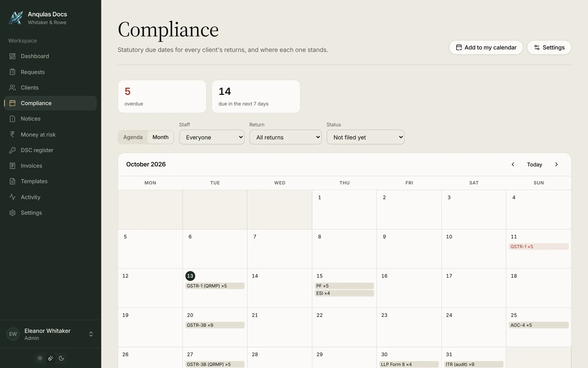This screenshot has height=368, width=588.
Task: Open the LLP Form 8 ×4 entry
Action: click(409, 364)
